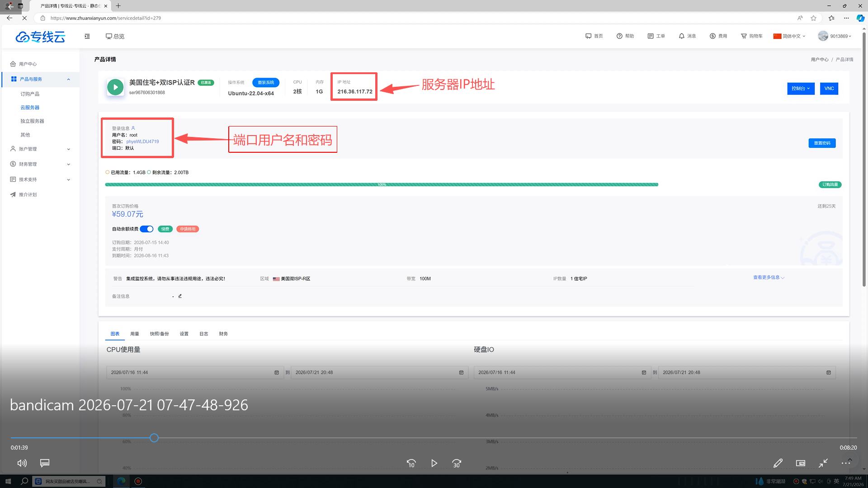
Task: Click the video progress slider handle
Action: pyautogui.click(x=154, y=438)
